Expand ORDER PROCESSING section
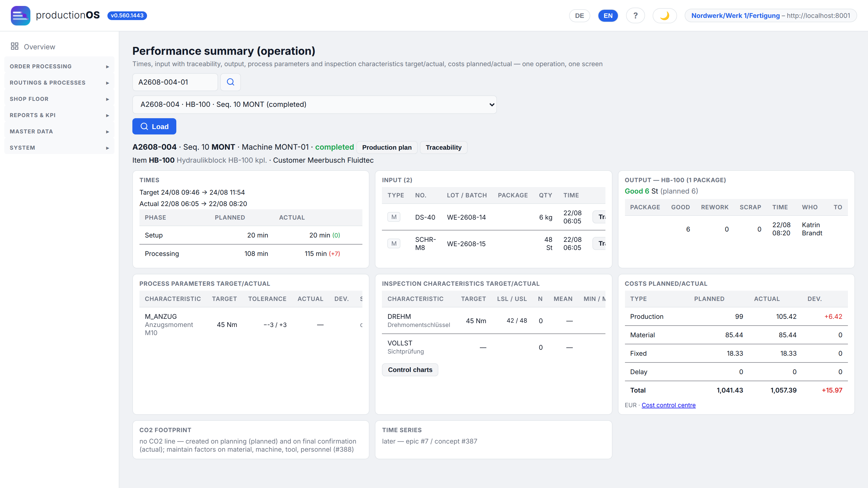Viewport: 868px width, 488px height. coord(59,66)
